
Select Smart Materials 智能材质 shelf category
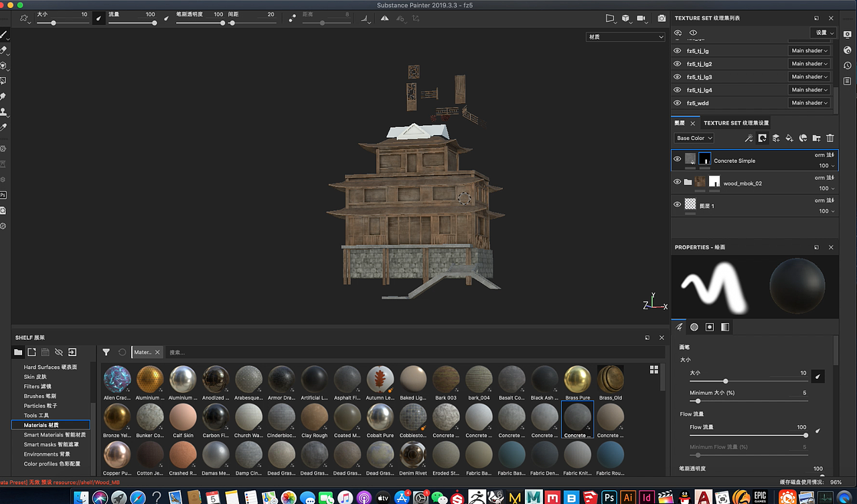pyautogui.click(x=55, y=435)
